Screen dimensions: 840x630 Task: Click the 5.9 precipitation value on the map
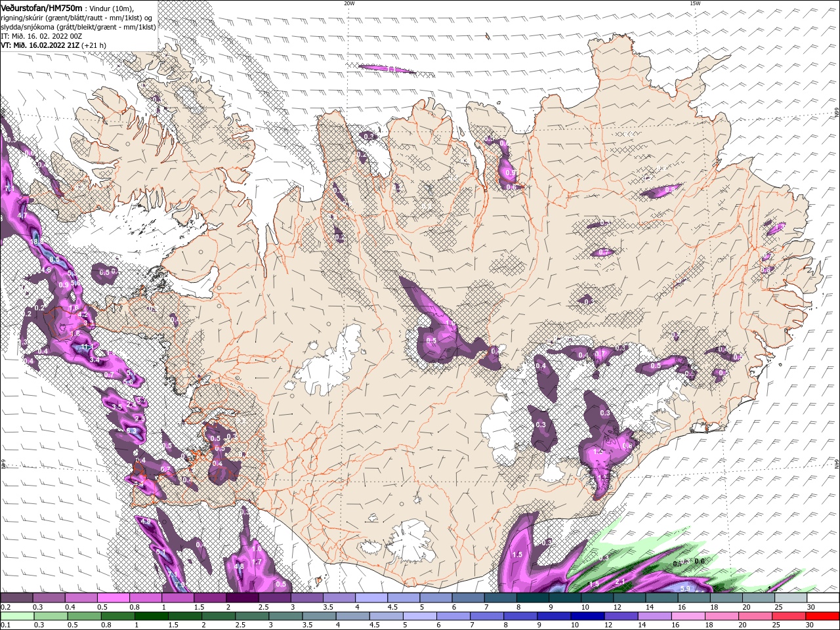[685, 589]
